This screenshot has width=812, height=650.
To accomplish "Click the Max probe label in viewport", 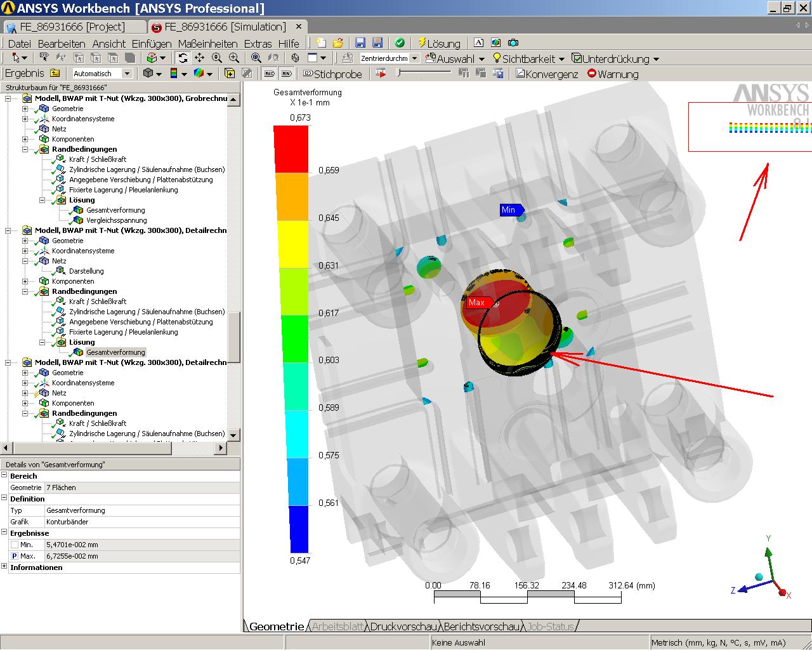I will (478, 303).
